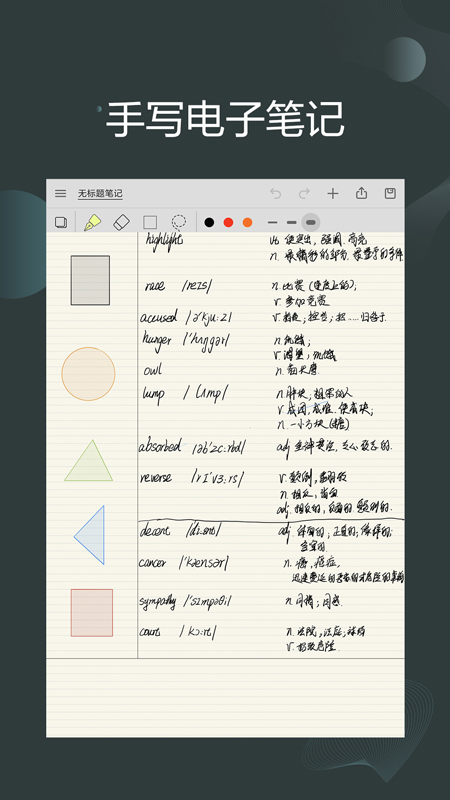Screen dimensions: 450x800
Task: Click the phonetic notation beside "cancer"
Action: coord(204,563)
